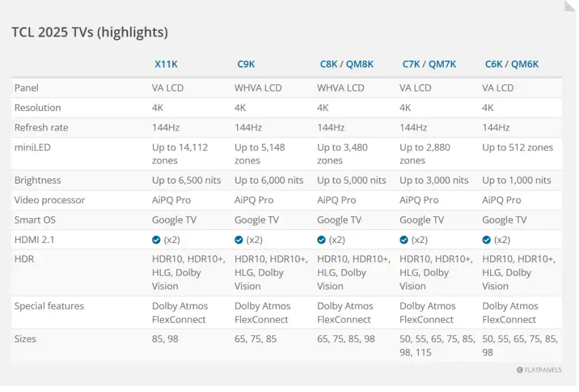Click the TCL 2025 TVs (highlights) heading

pyautogui.click(x=90, y=32)
